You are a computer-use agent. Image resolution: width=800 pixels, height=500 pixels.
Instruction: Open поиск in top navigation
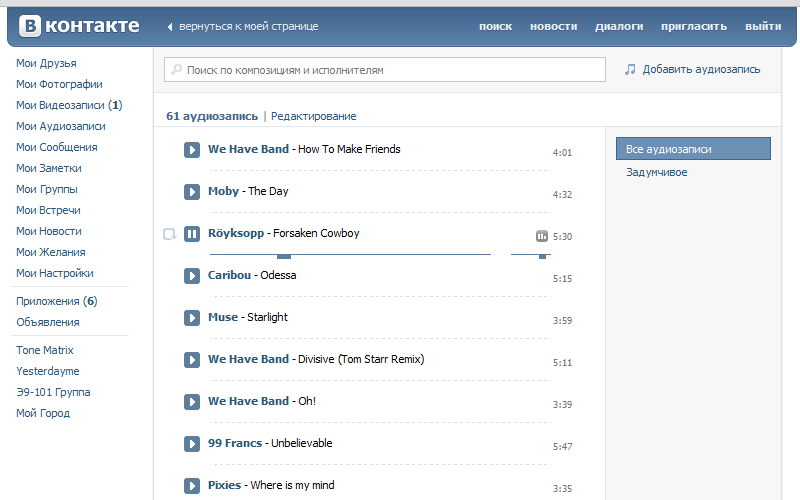495,26
